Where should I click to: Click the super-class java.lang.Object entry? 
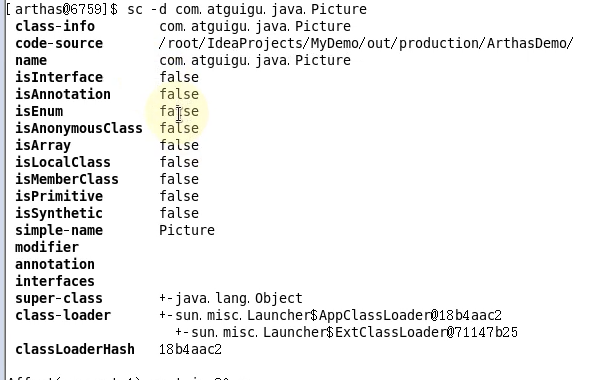tap(231, 298)
